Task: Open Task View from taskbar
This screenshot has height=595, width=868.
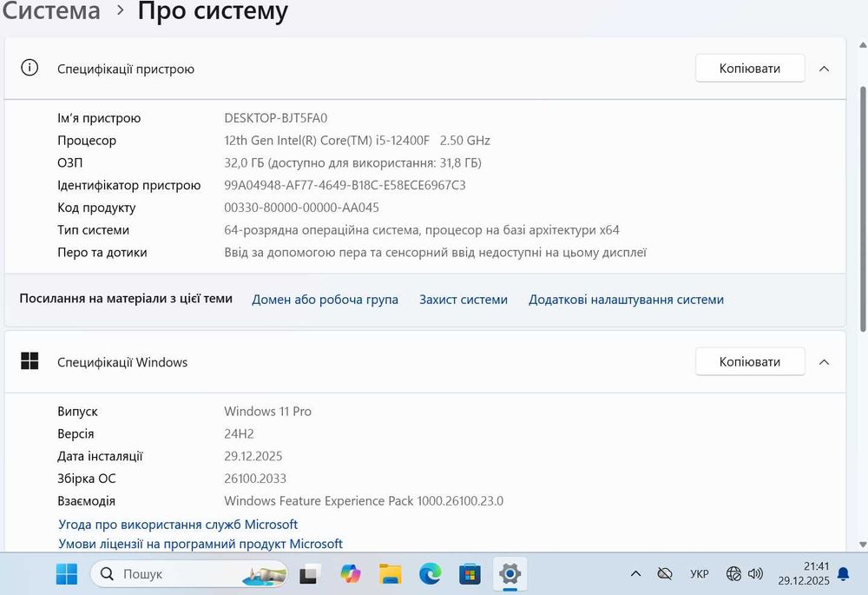Action: tap(310, 574)
